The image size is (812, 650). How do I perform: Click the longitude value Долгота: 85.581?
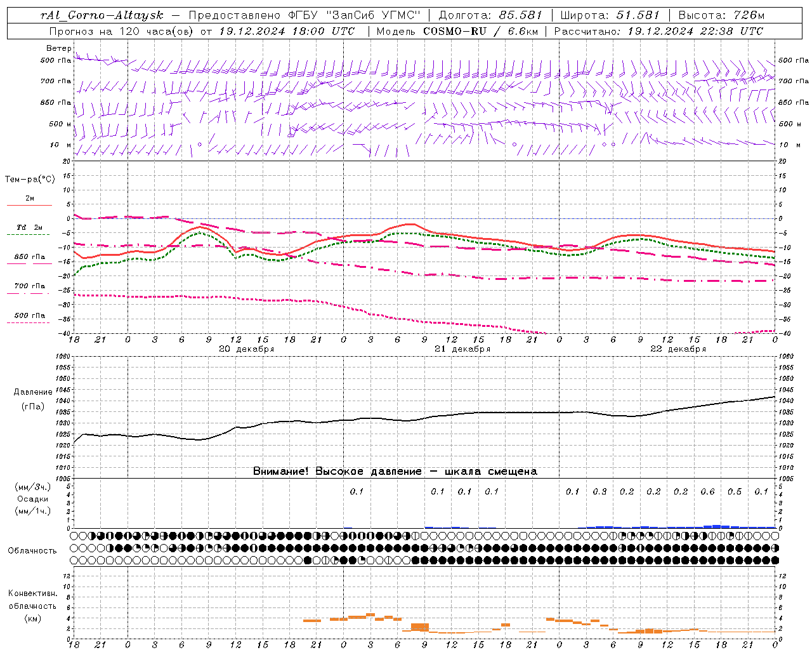point(490,15)
